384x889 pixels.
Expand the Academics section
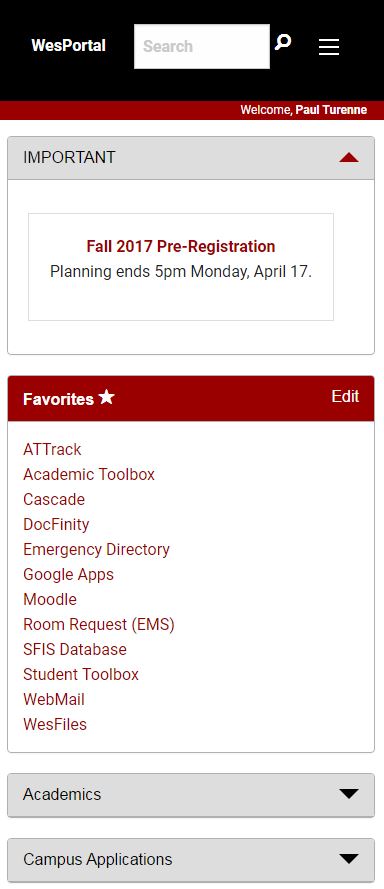(191, 794)
